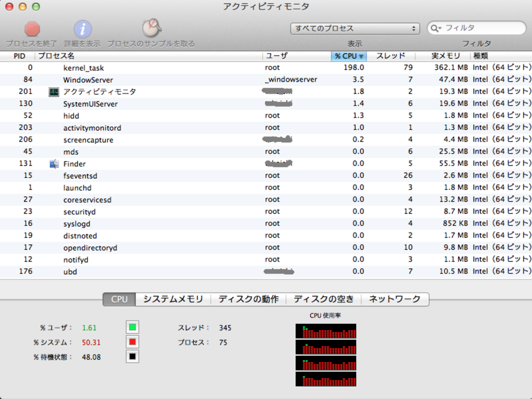
Task: Sort by the ユーザ column header
Action: click(297, 56)
